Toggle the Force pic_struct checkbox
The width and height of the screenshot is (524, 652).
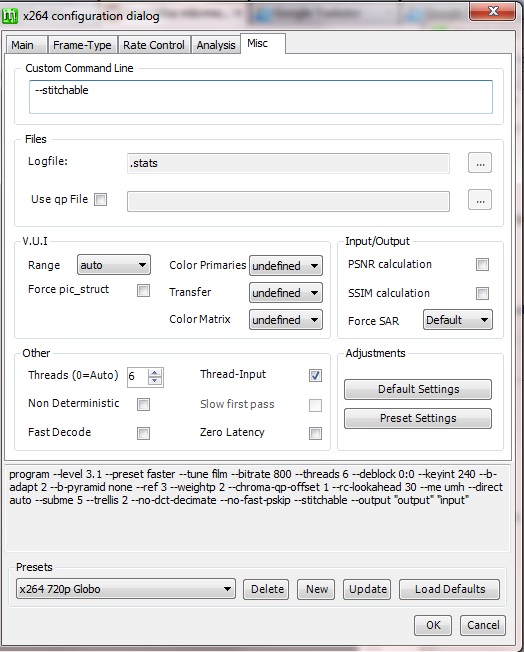click(143, 290)
